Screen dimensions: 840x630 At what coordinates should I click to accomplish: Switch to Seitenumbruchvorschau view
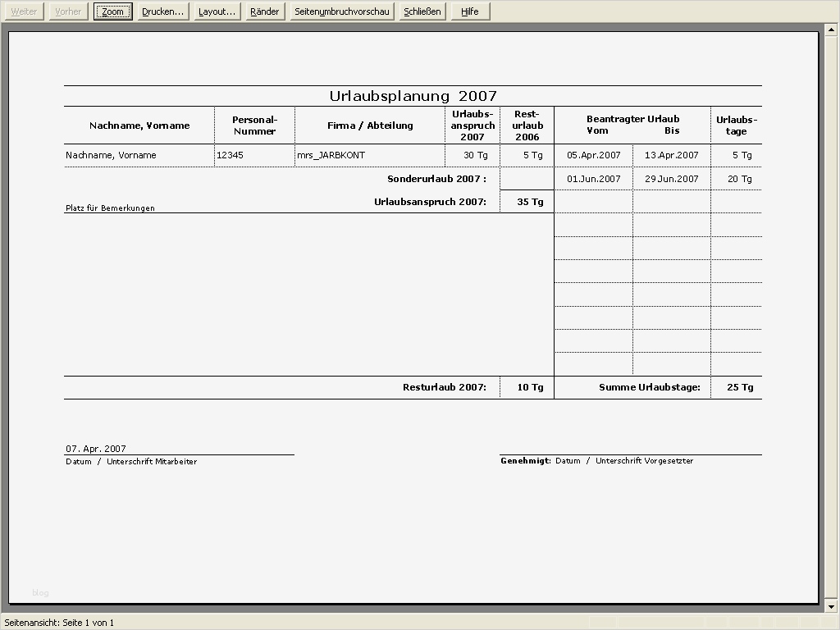(342, 11)
